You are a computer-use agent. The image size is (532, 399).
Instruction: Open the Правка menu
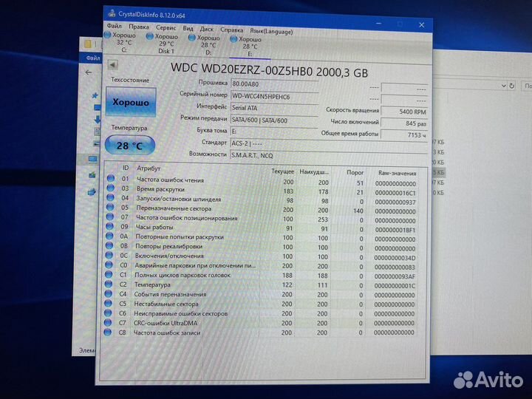pos(138,27)
